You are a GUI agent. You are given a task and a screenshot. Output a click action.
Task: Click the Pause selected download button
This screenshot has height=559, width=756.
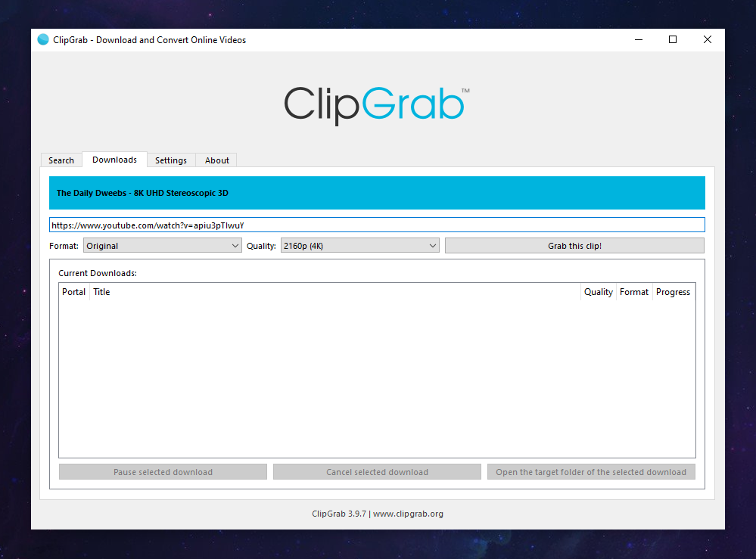pyautogui.click(x=163, y=472)
